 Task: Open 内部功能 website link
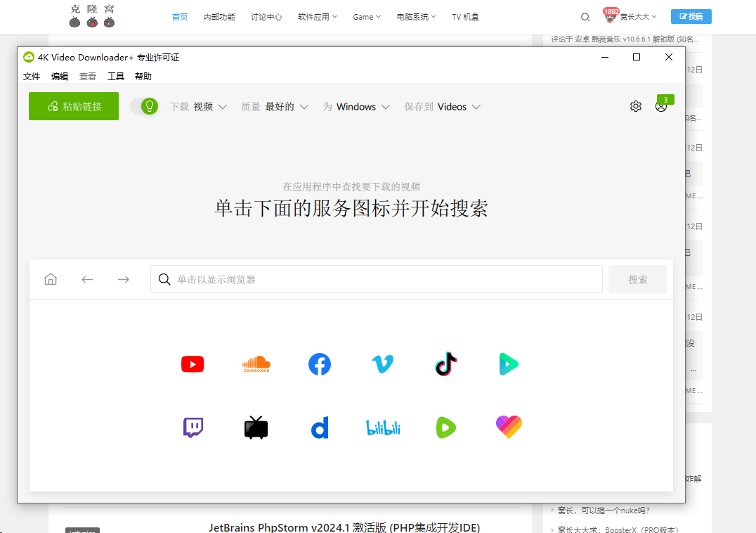[x=219, y=17]
